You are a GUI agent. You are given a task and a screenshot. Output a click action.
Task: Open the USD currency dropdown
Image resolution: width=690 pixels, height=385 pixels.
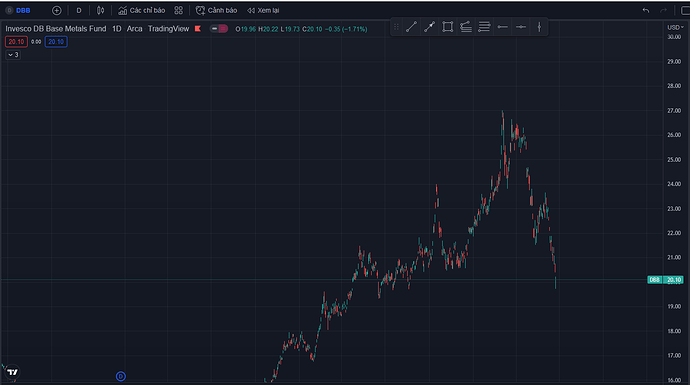point(675,27)
